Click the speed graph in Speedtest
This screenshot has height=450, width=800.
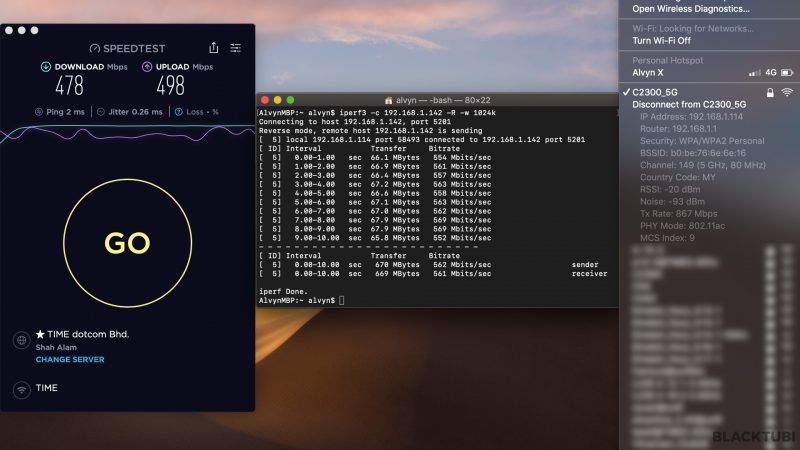click(128, 133)
